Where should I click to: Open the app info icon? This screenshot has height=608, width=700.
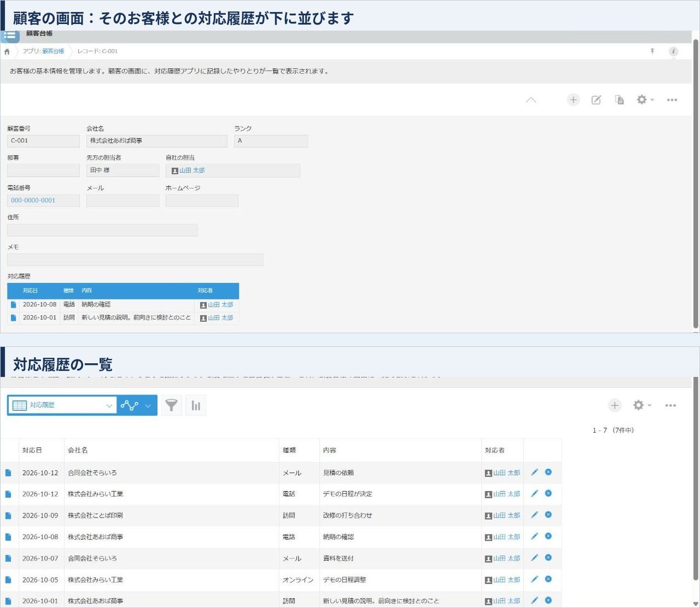coord(673,51)
